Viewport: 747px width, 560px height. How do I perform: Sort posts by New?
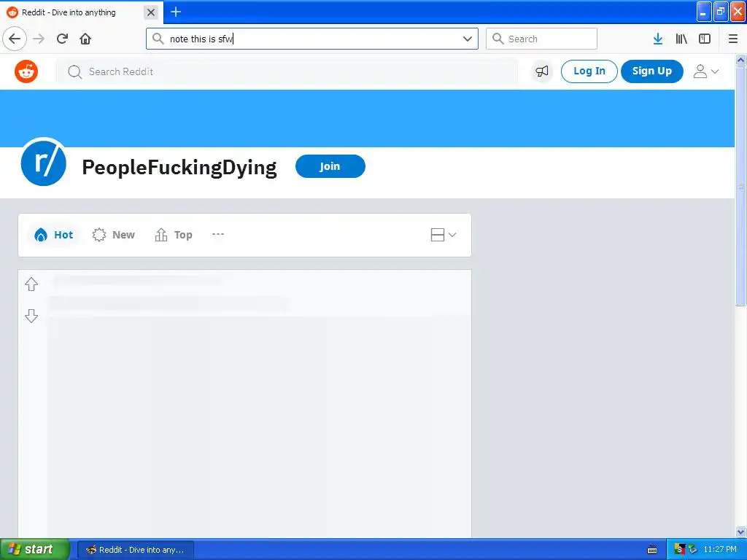(x=113, y=235)
